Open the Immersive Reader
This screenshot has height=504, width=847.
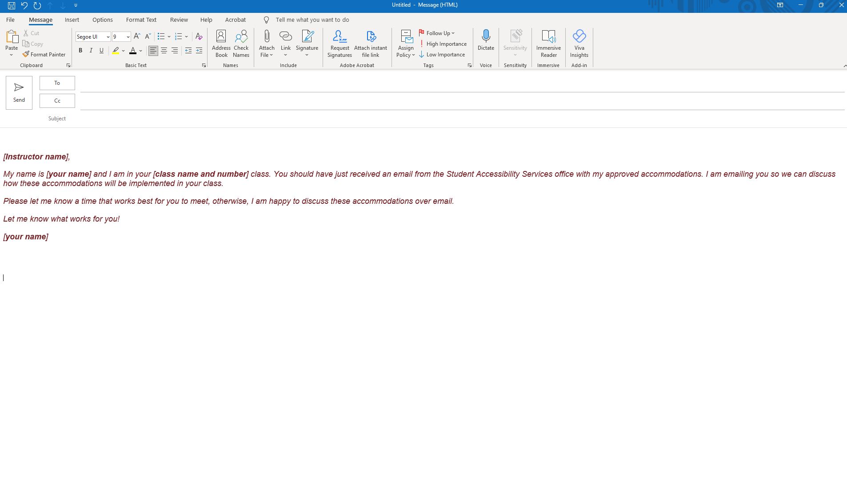click(548, 44)
